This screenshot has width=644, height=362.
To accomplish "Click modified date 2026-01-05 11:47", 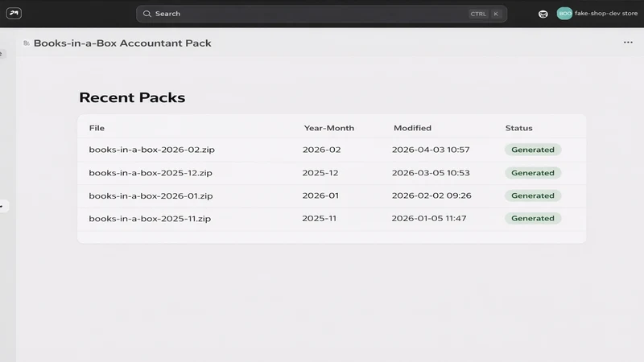I will pos(429,218).
